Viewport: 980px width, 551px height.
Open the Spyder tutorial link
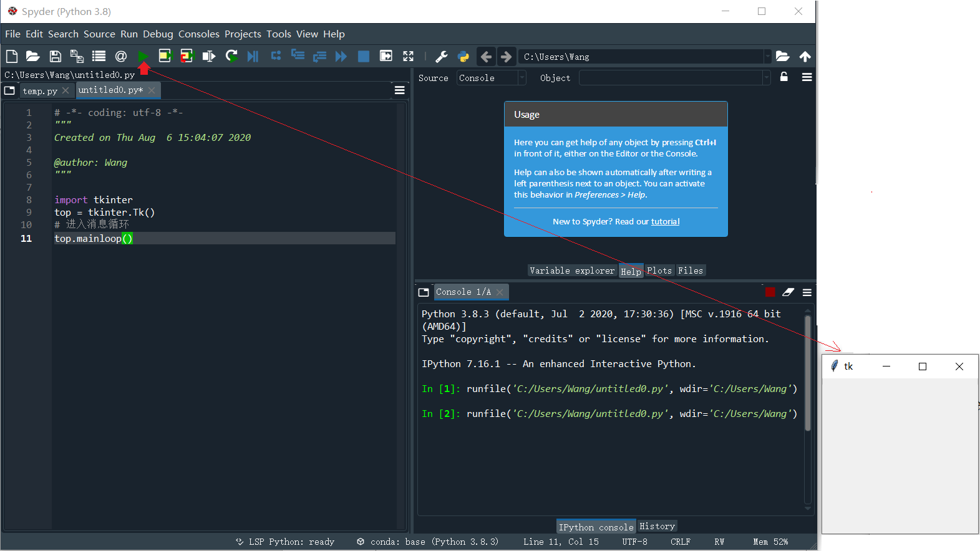pyautogui.click(x=665, y=221)
